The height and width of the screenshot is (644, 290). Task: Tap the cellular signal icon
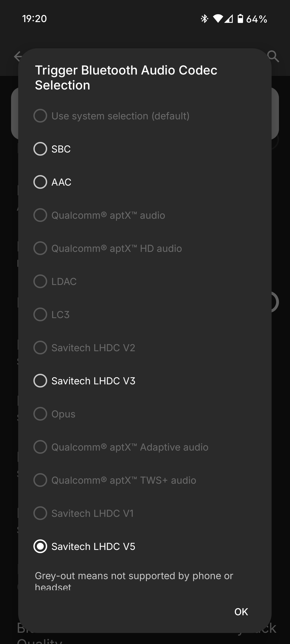point(229,19)
